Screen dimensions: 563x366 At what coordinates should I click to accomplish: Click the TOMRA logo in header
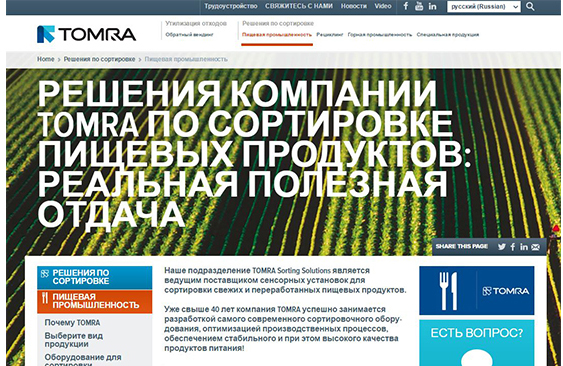pyautogui.click(x=87, y=34)
